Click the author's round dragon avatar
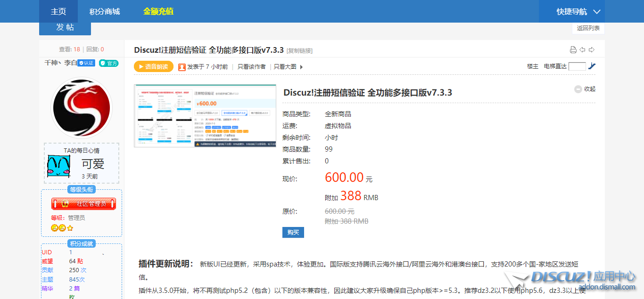 pos(82,108)
